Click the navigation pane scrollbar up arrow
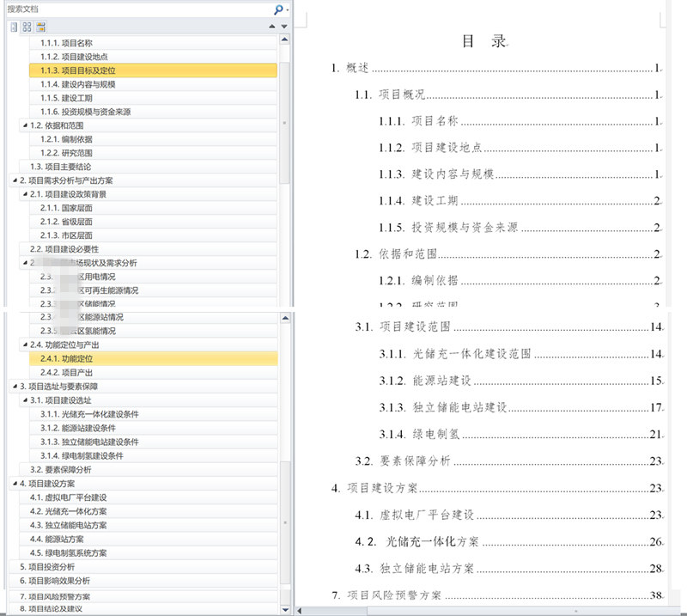687x616 pixels. 286,38
